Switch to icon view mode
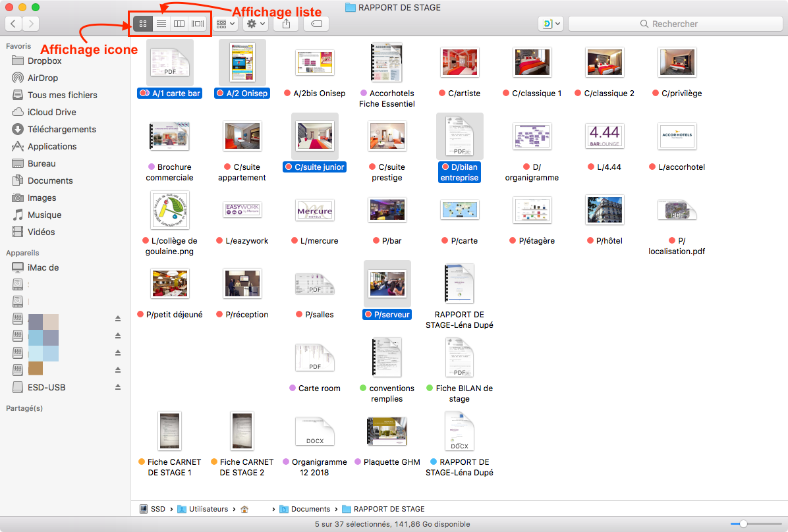 click(x=143, y=24)
